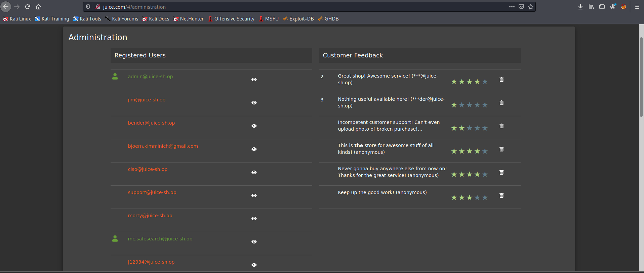Click the email bender@juice-sh.op
644x273 pixels.
[x=151, y=123]
